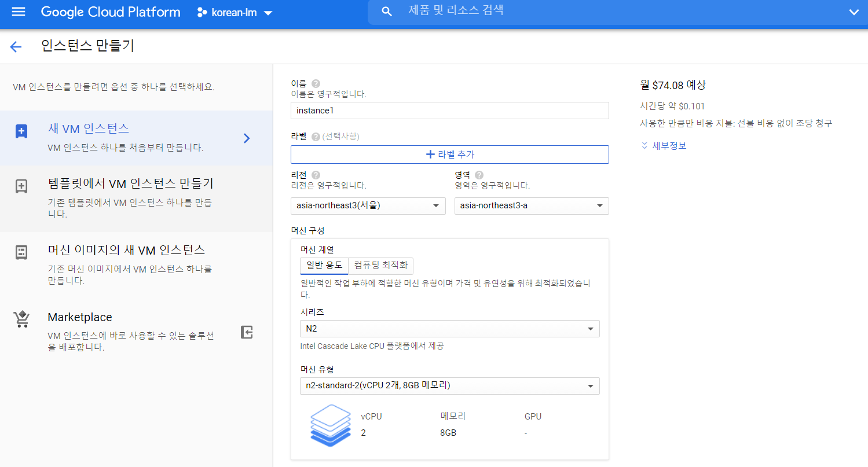Click the 월 $74.08 예상 cost text
This screenshot has width=868, height=467.
[x=673, y=85]
